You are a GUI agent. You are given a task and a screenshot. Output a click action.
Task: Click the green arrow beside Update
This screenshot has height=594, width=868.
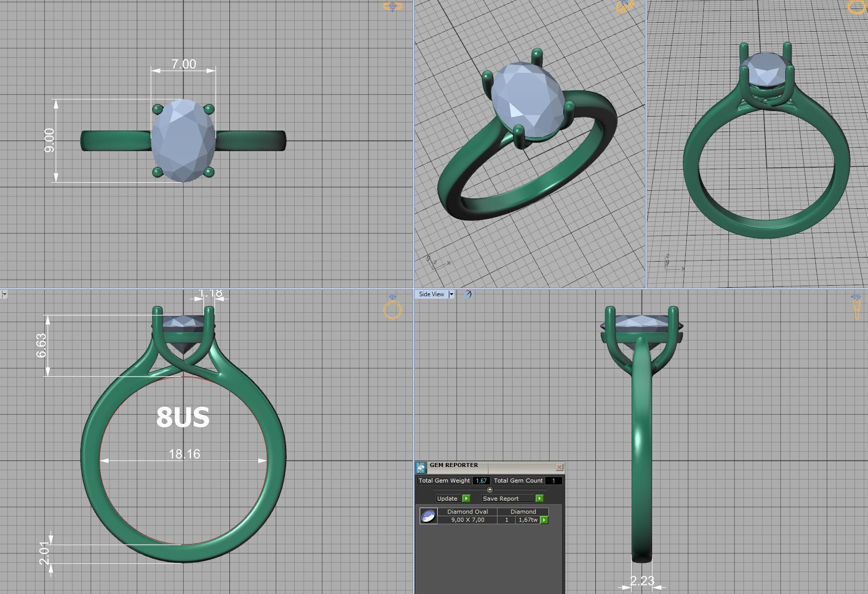(x=466, y=499)
